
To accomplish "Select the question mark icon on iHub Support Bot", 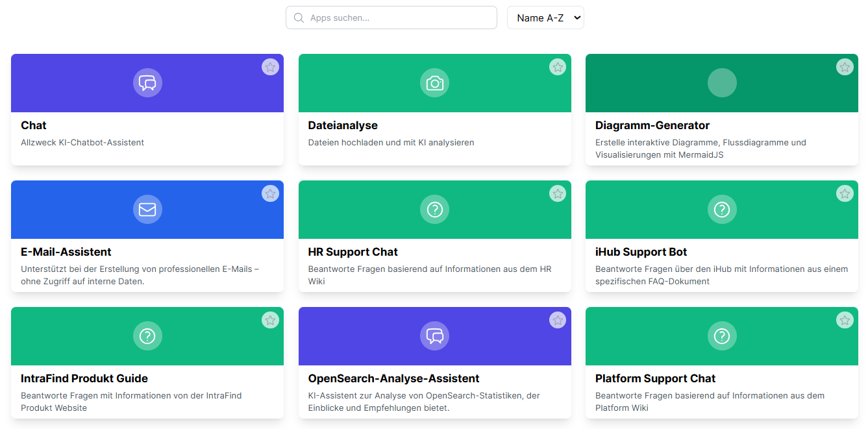I will pos(722,209).
